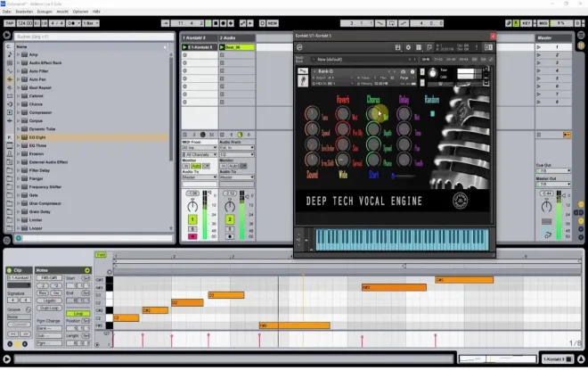Image resolution: width=588 pixels, height=370 pixels.
Task: Adjust the Chorus Mix knob
Action: click(373, 114)
